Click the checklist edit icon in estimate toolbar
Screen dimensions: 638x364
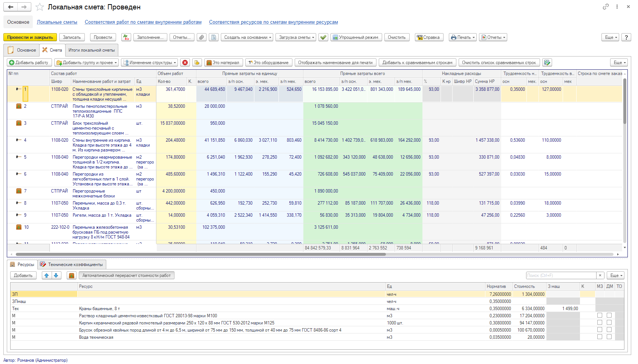coord(547,63)
